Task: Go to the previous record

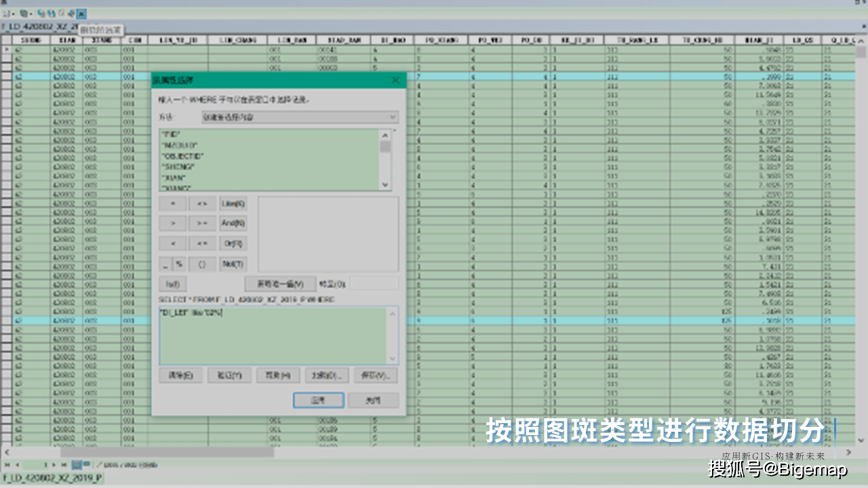Action: tap(17, 465)
